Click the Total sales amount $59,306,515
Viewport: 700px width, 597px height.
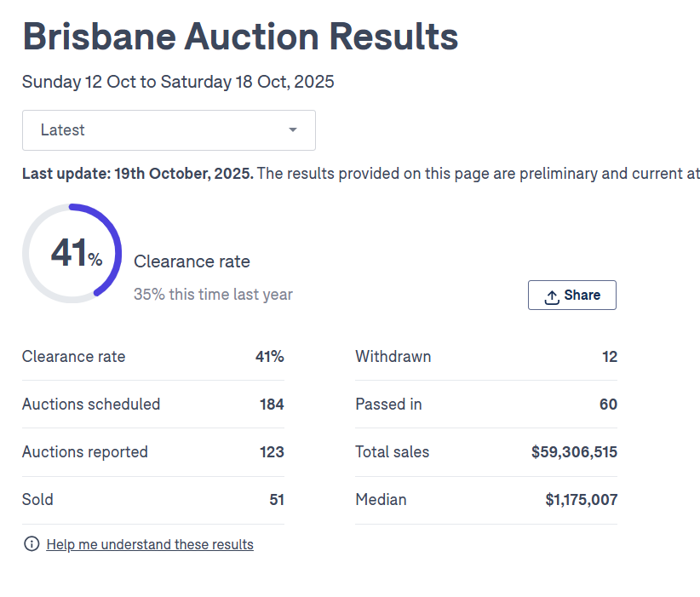coord(574,452)
